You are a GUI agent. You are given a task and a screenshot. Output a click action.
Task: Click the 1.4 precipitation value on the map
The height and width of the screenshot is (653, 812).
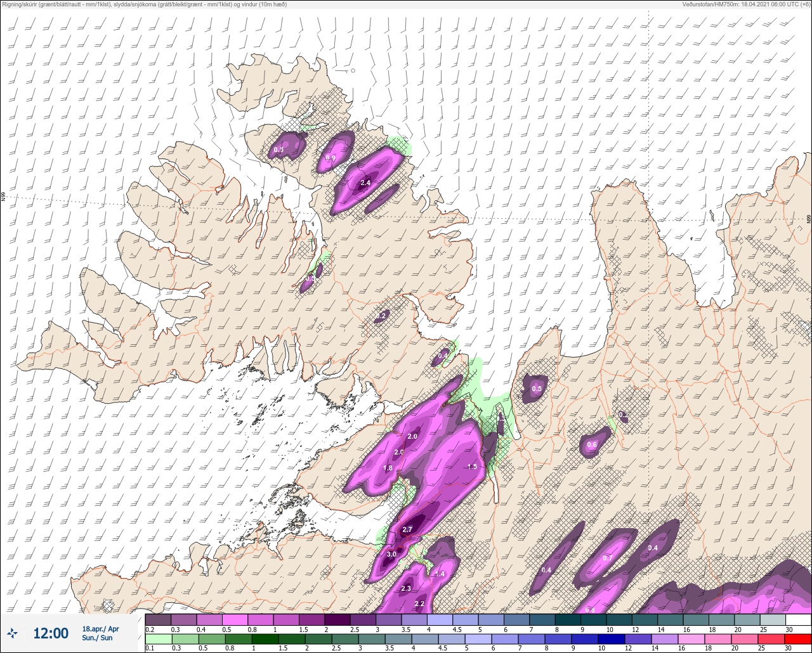(440, 574)
